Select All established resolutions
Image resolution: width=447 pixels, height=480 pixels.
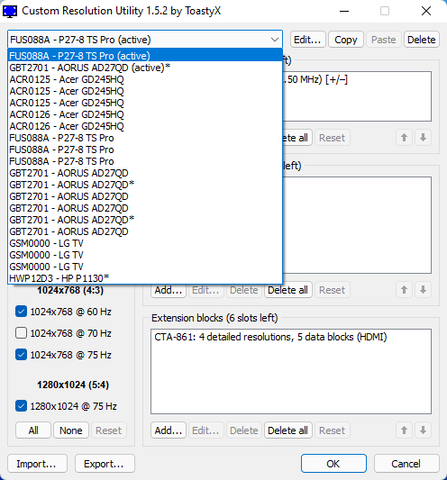coord(33,430)
